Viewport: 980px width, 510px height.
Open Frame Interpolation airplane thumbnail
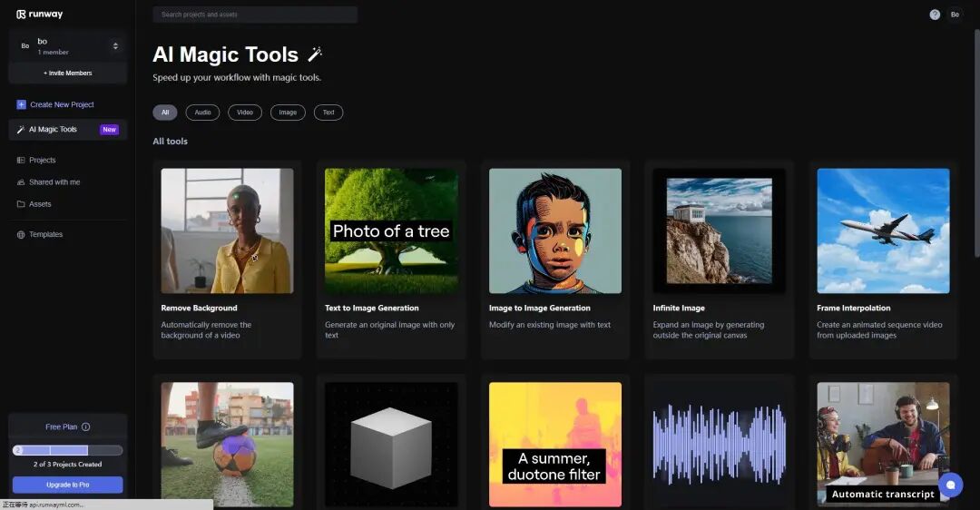point(883,230)
